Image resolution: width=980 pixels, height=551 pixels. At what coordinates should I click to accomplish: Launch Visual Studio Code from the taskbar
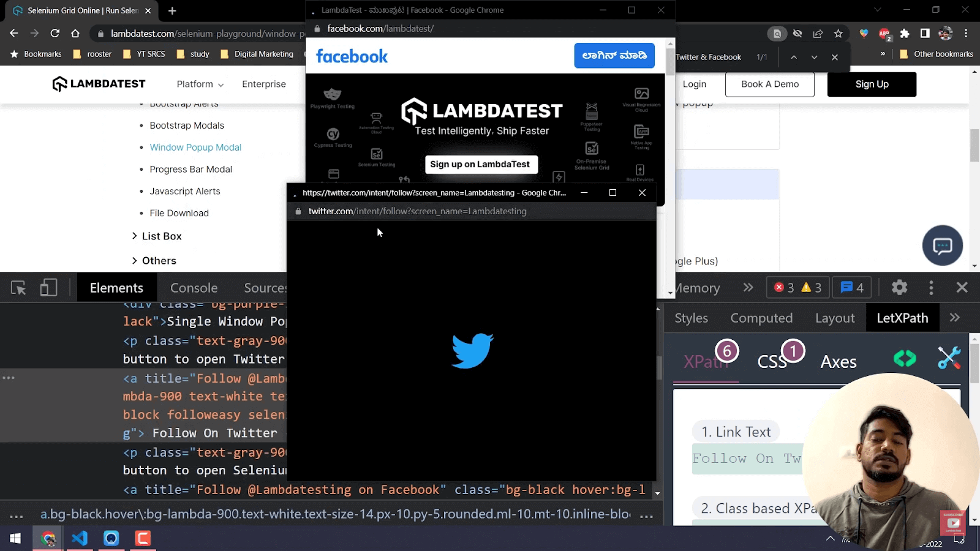point(80,538)
